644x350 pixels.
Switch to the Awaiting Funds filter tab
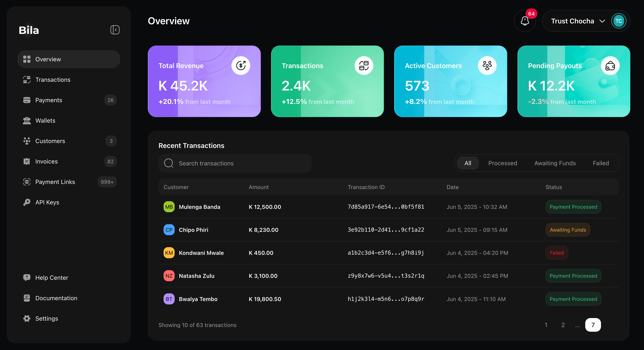555,163
